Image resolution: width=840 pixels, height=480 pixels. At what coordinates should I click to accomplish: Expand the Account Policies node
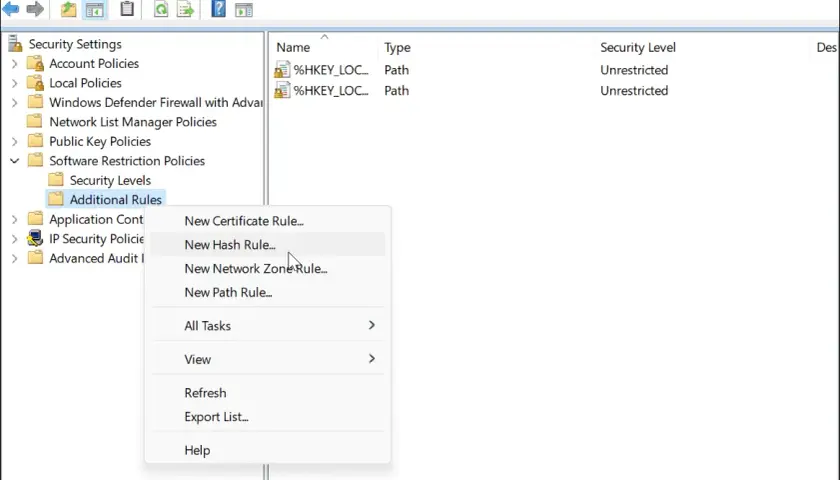point(14,64)
